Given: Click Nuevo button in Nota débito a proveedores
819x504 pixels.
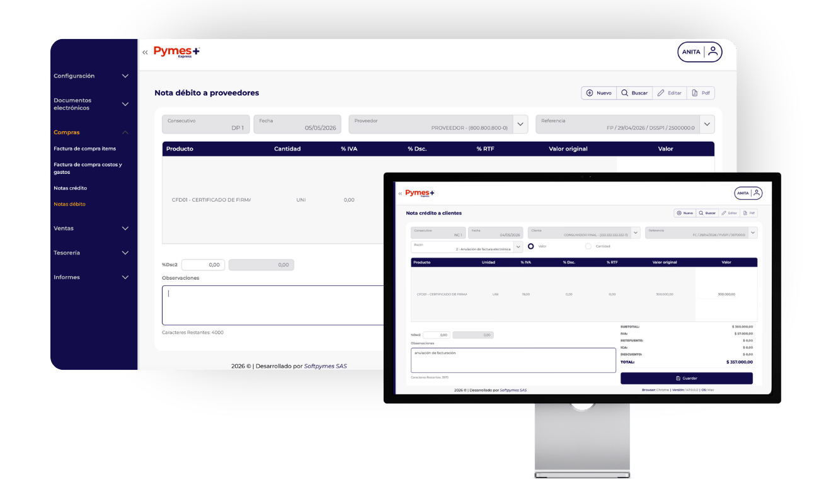Looking at the screenshot, I should pyautogui.click(x=598, y=93).
